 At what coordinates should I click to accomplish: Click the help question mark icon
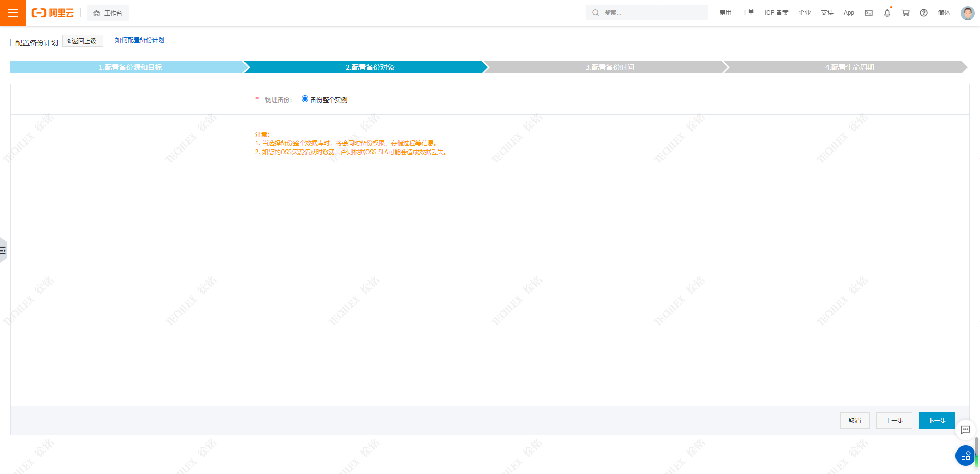[x=924, y=13]
